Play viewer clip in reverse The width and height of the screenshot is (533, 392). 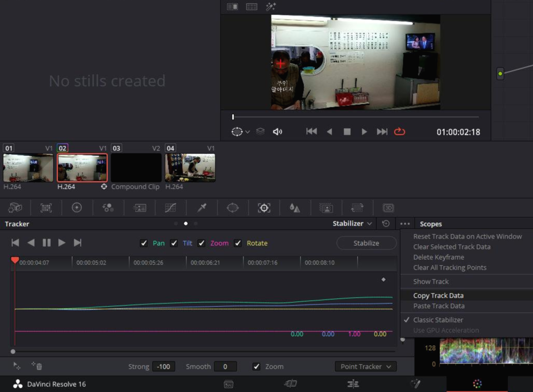point(330,132)
